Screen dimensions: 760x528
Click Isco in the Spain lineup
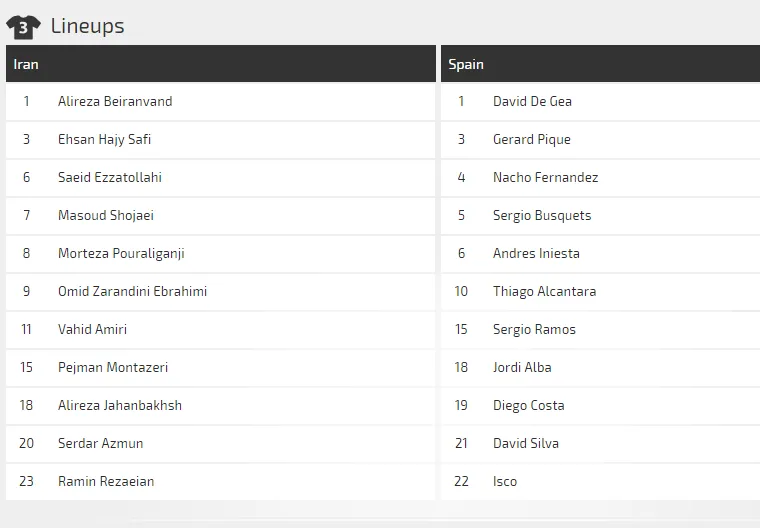tap(505, 481)
